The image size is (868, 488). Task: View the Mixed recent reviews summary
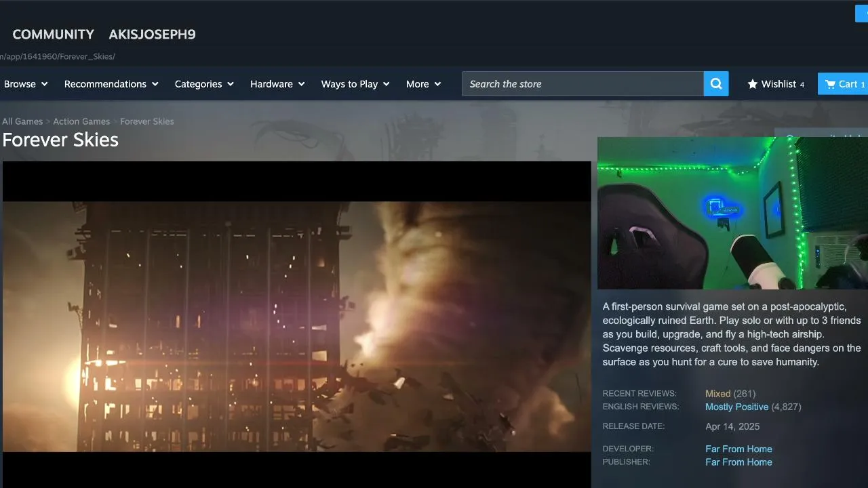717,394
